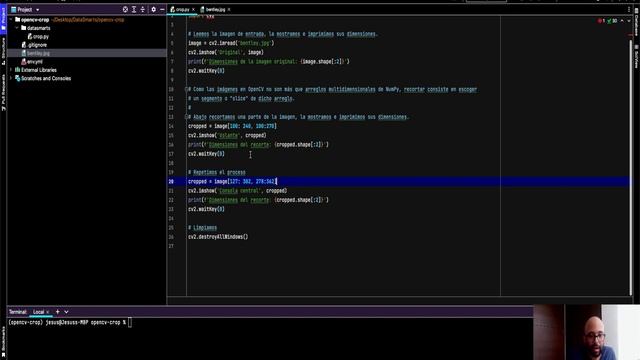Screen dimensions: 640x360
Task: Toggle fold marker on line 13 comment
Action: click(186, 117)
